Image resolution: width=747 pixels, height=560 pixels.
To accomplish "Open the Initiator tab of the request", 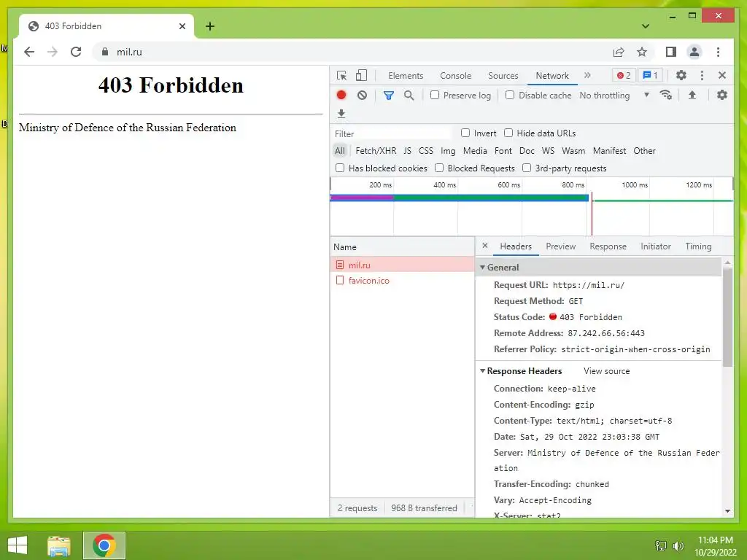I will 656,246.
